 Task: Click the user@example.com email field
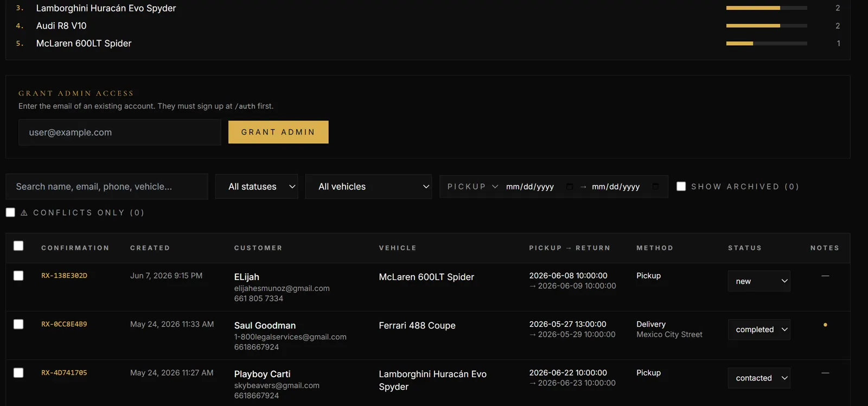point(120,132)
